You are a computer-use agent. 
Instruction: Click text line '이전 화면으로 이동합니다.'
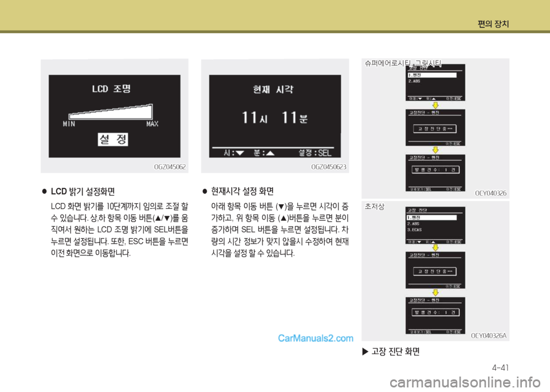[x=91, y=253]
